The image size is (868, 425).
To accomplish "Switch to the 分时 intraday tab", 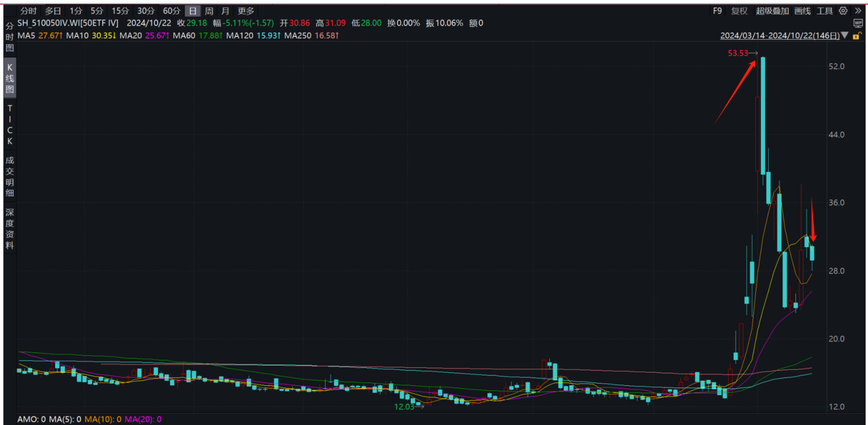I will [x=29, y=11].
